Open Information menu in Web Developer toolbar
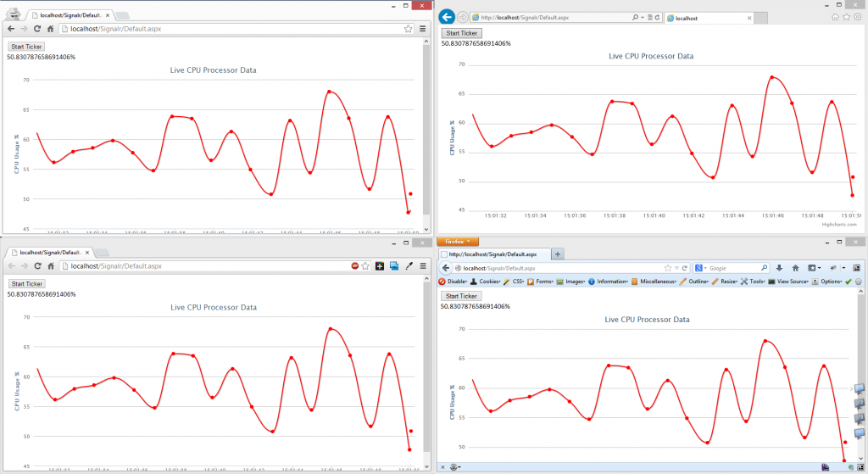Viewport: 868px width, 474px height. 608,282
